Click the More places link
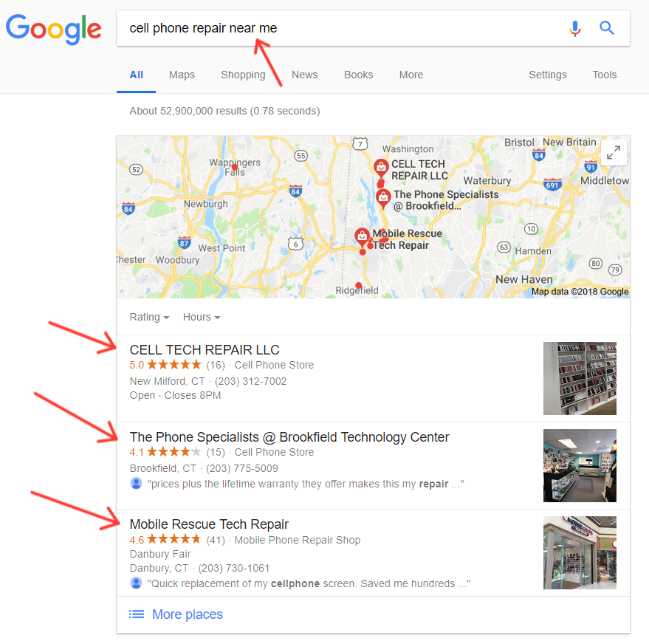 coord(188,614)
